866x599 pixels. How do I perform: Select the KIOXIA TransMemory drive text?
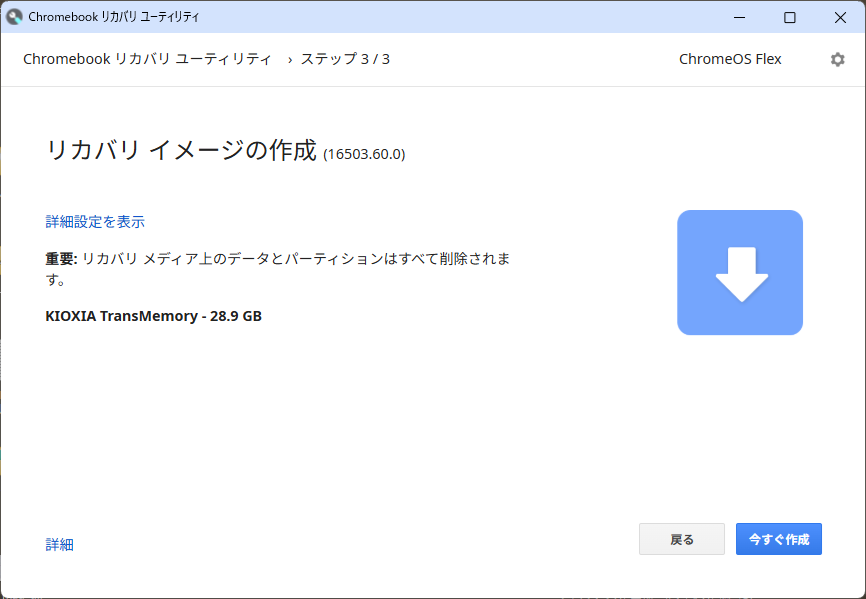click(154, 316)
